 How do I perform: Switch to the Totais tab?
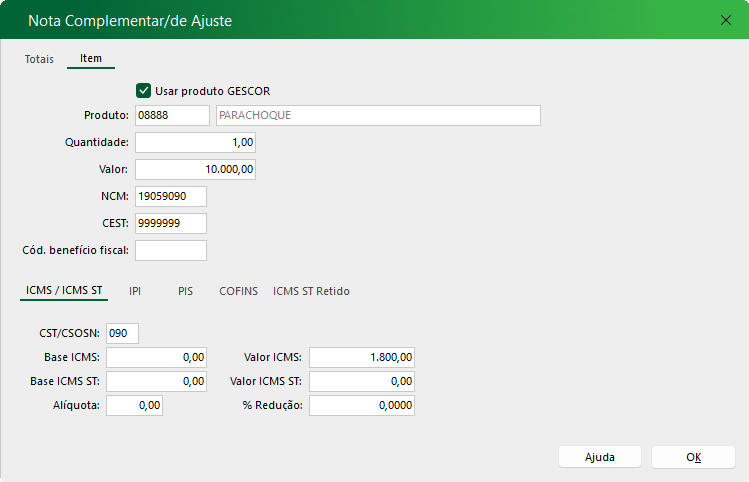[39, 59]
